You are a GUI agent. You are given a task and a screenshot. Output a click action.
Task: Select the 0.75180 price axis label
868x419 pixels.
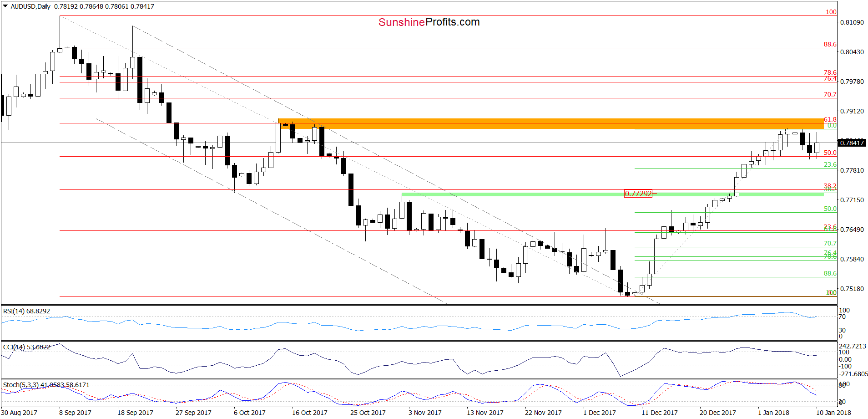click(x=852, y=289)
